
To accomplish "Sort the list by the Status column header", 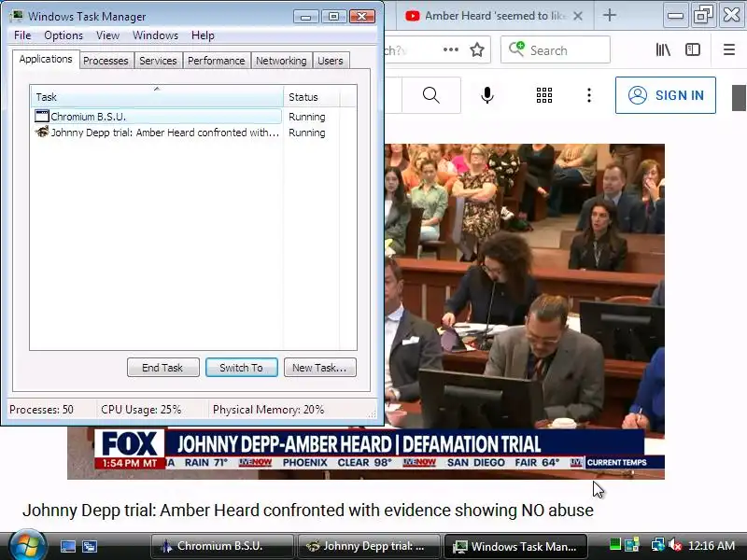I will 312,97.
